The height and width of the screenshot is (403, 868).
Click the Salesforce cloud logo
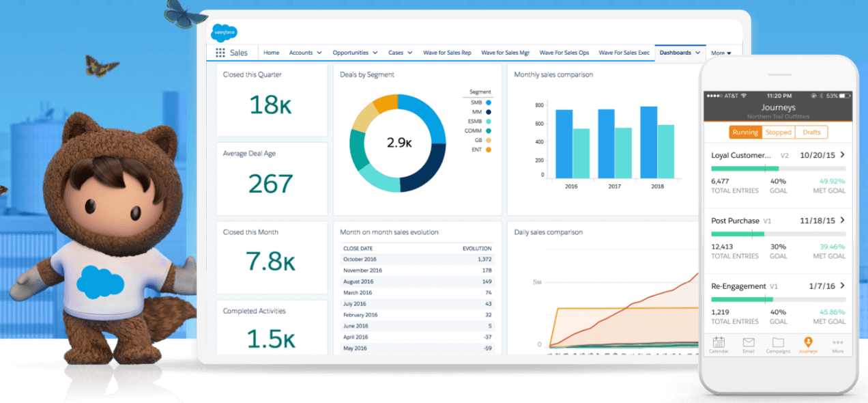tap(223, 32)
